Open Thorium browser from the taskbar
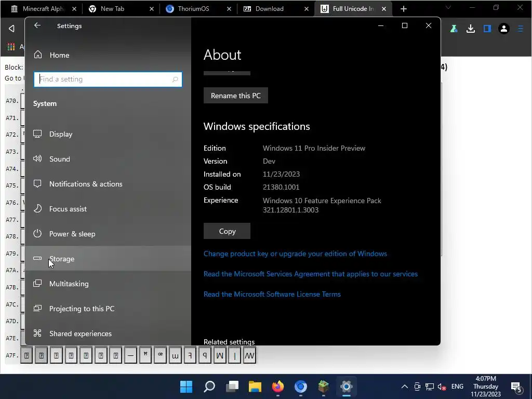The width and height of the screenshot is (532, 399). pos(301,387)
